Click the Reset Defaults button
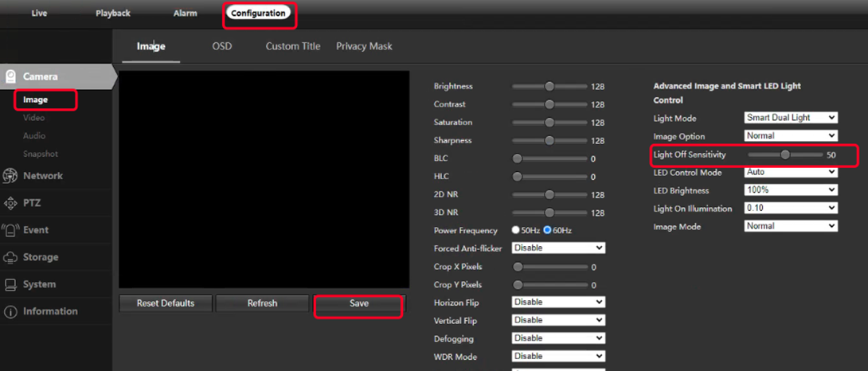The image size is (868, 371). pos(164,303)
